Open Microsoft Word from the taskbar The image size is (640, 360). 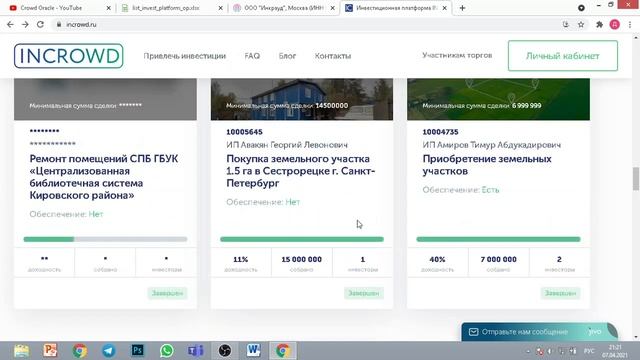tap(253, 351)
